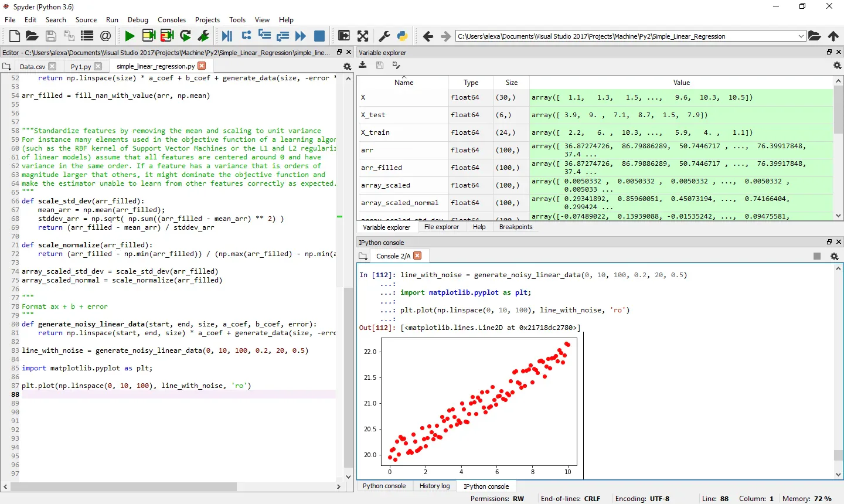Sort variables by the Name column header
Image resolution: width=844 pixels, height=504 pixels.
pos(403,83)
